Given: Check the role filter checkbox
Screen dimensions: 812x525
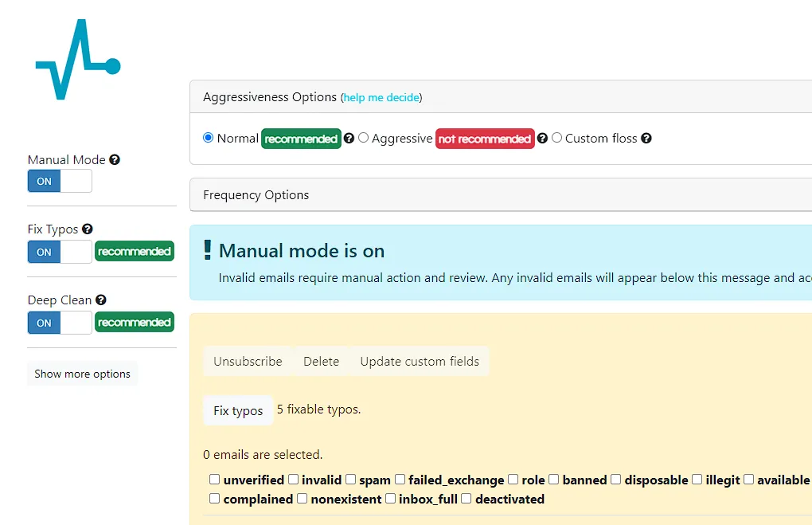Looking at the screenshot, I should [513, 480].
